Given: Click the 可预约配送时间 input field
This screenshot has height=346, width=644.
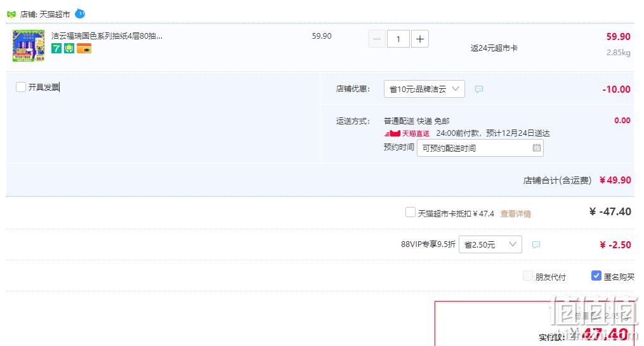Looking at the screenshot, I should click(480, 148).
